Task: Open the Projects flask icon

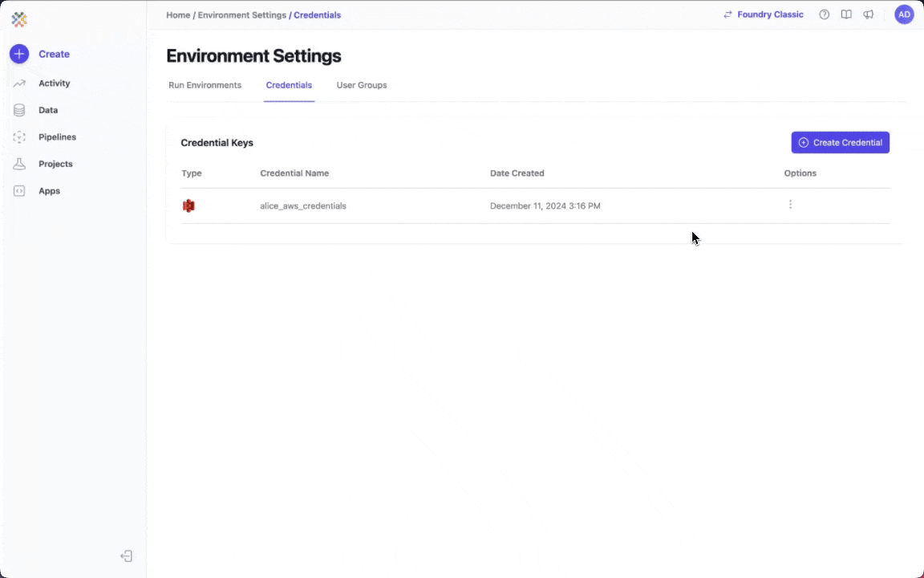Action: 19,164
